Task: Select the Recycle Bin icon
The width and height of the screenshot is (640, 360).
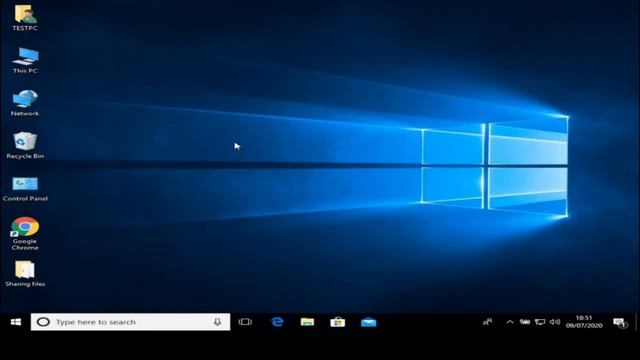Action: point(25,146)
